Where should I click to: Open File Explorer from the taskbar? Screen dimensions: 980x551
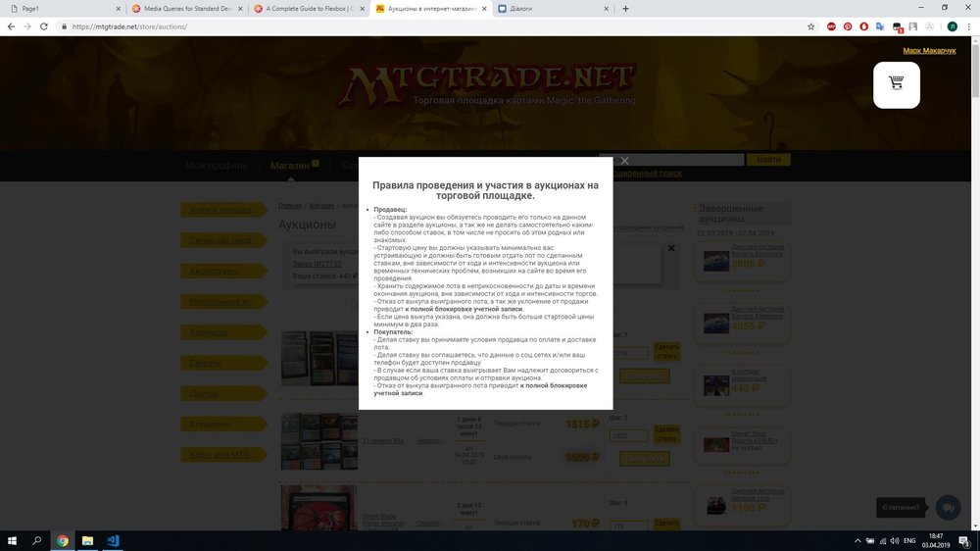(x=87, y=540)
